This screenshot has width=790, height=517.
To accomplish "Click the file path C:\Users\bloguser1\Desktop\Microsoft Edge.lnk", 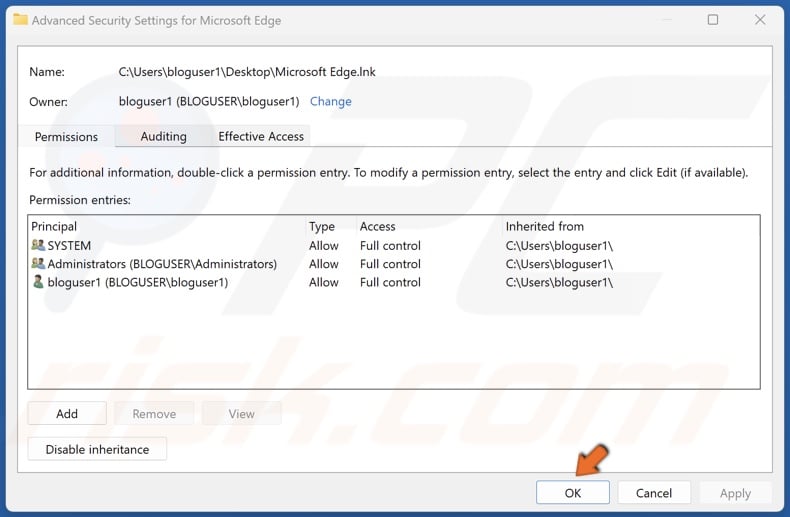I will pos(247,72).
